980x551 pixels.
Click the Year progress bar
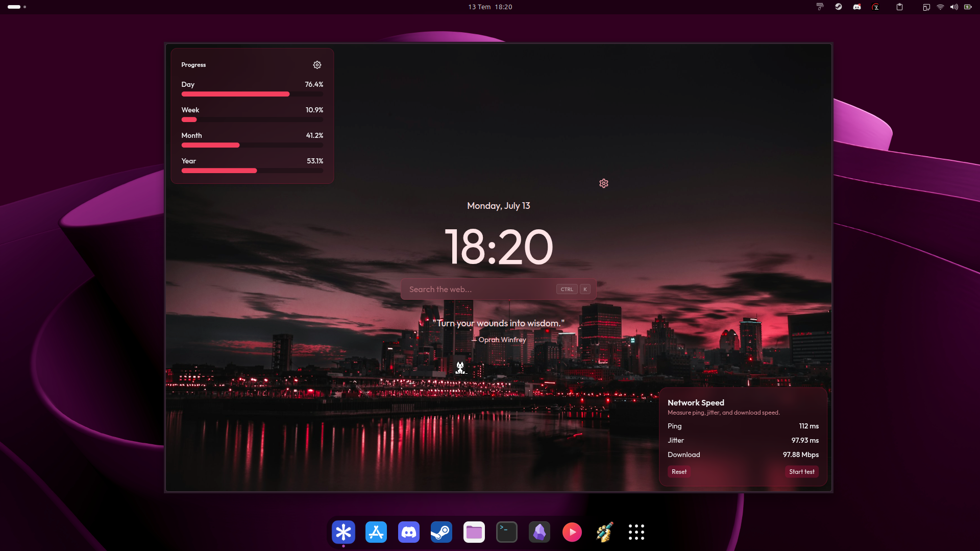[x=252, y=171]
